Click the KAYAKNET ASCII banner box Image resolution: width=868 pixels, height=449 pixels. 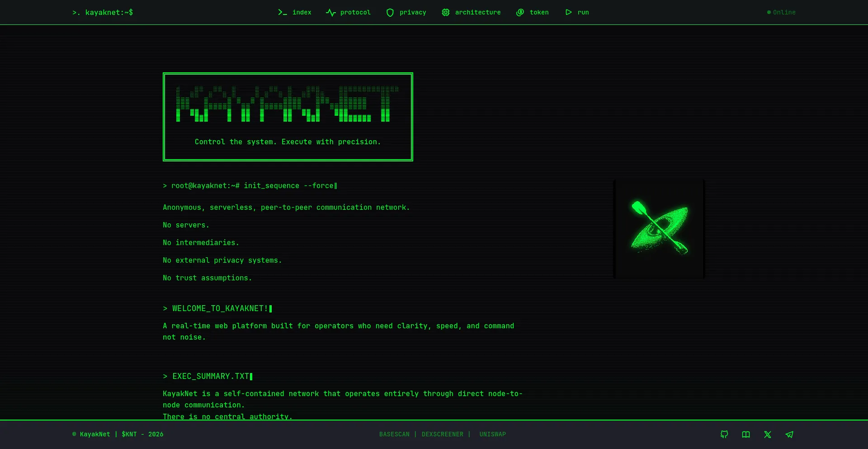[x=288, y=117]
